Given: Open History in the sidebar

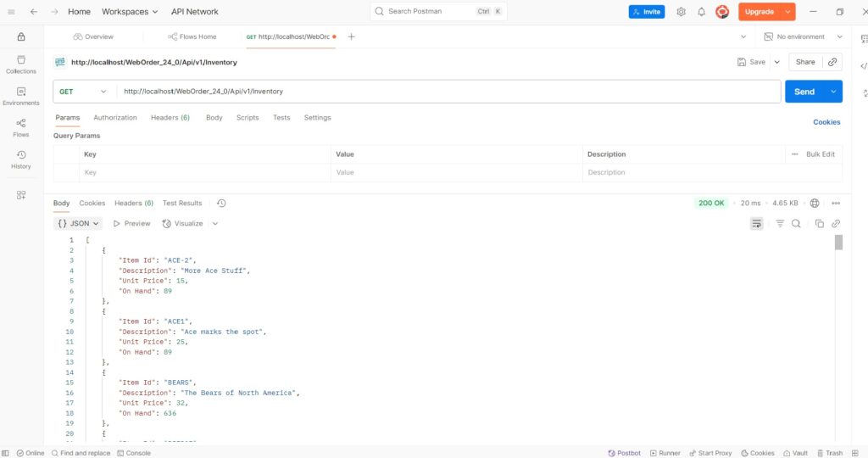Looking at the screenshot, I should point(21,159).
